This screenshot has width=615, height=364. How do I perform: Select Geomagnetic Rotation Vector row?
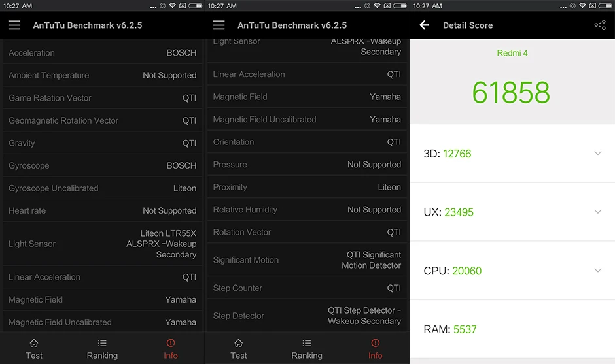102,120
